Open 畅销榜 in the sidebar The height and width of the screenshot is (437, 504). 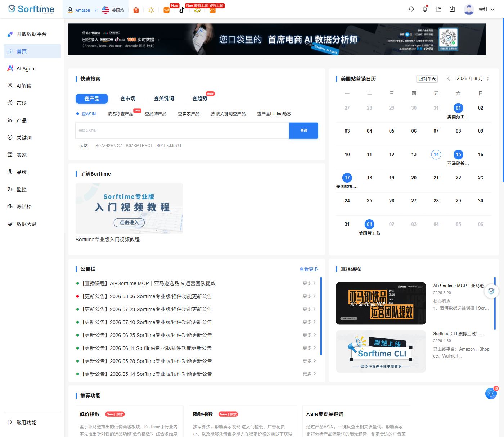click(x=32, y=206)
